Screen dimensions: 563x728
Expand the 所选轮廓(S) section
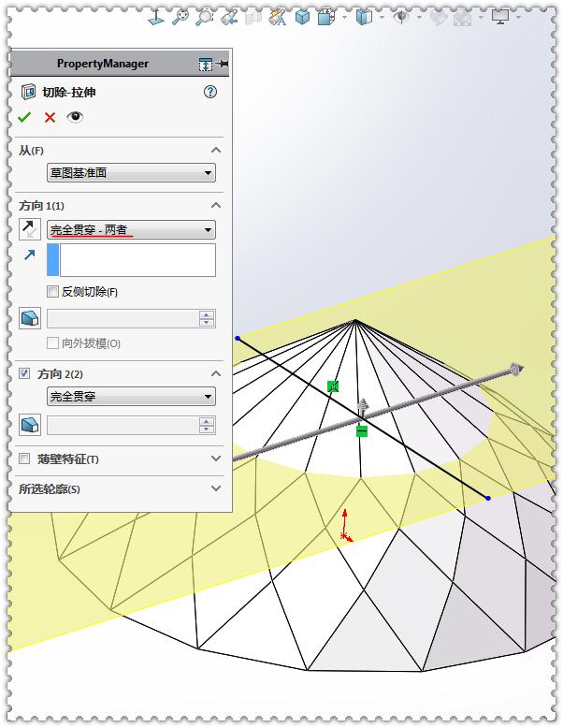[x=216, y=488]
